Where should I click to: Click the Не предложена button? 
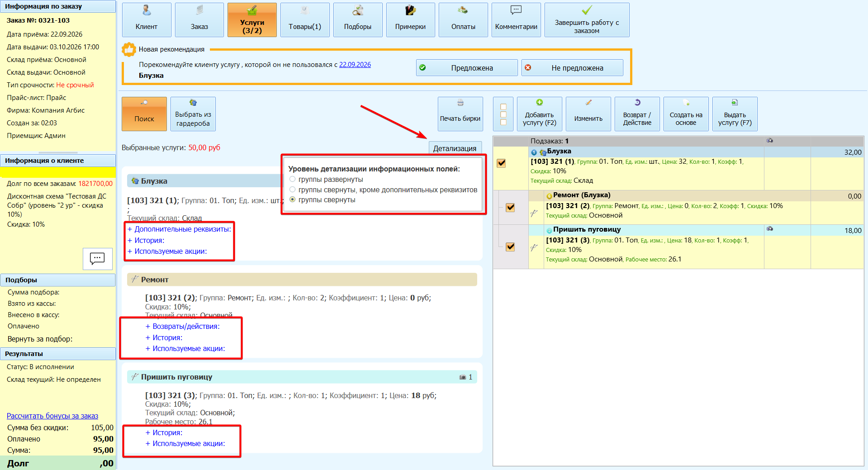coord(572,68)
